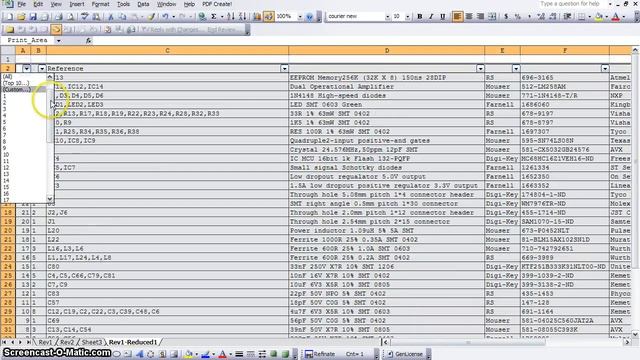Screen dimensions: 640x360
Task: Open the Reference column filter dropdown
Action: tap(284, 69)
